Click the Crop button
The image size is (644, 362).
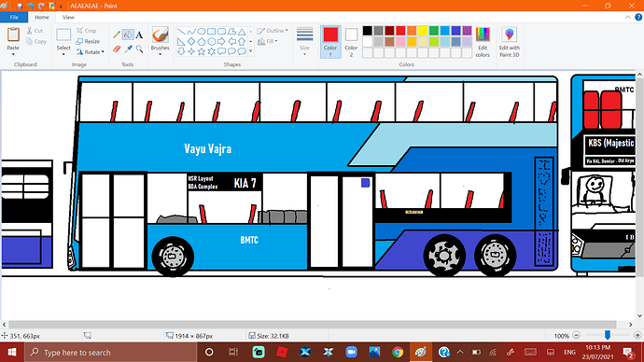pyautogui.click(x=87, y=31)
